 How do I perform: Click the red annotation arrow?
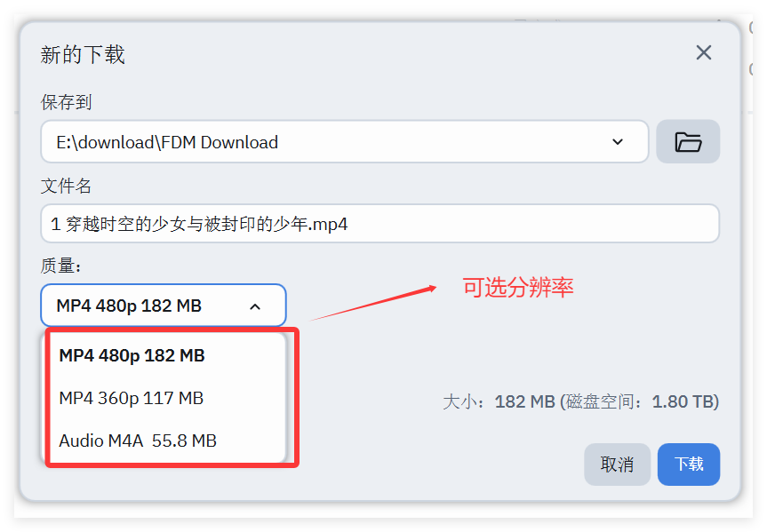point(373,303)
